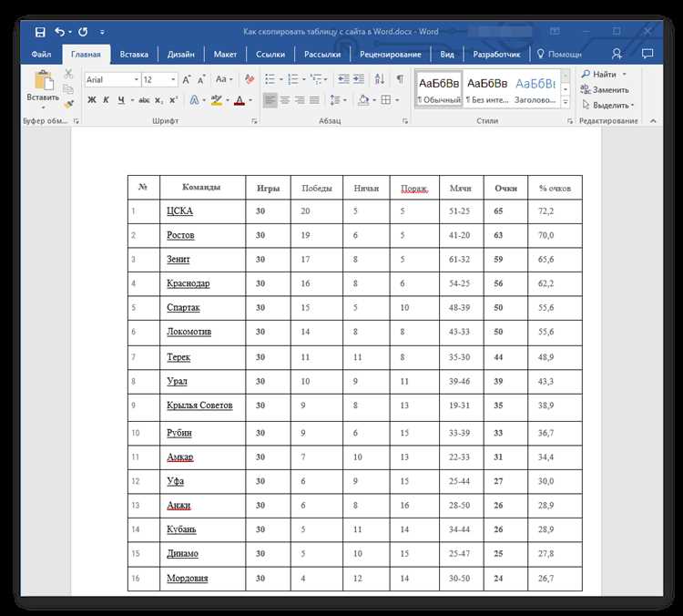Open the Рецензирование tab
Screen dimensions: 683x616
[391, 55]
